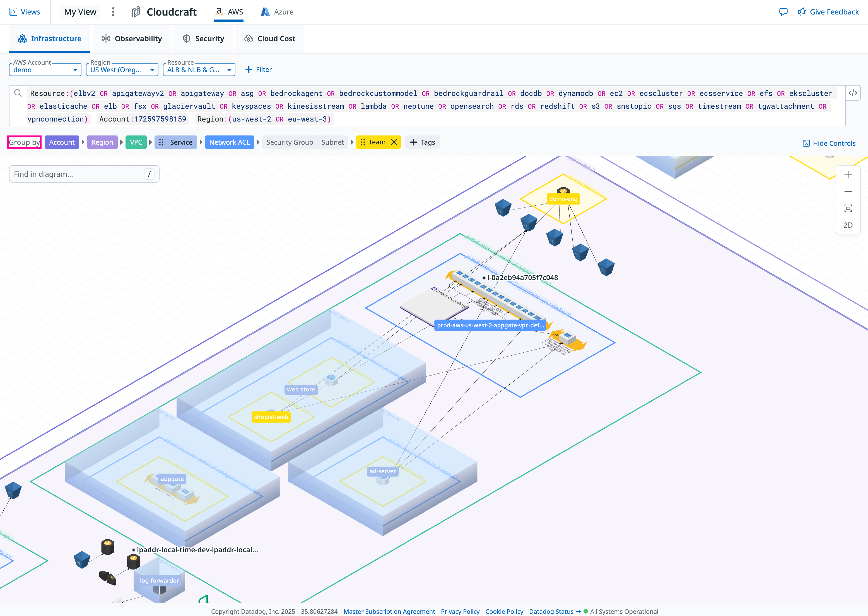Open the Resource dropdown
This screenshot has width=868, height=616.
click(199, 69)
